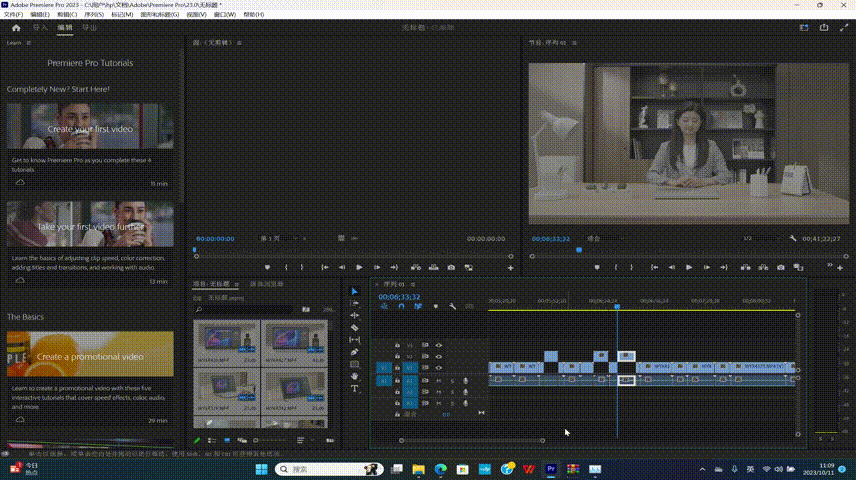The height and width of the screenshot is (480, 856).
Task: Solo audio track A1
Action: click(452, 381)
